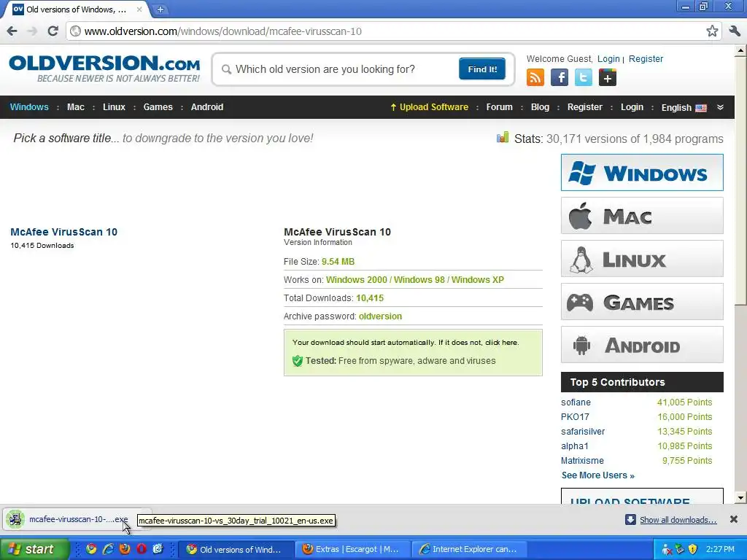Open the Twitter icon in header
The image size is (747, 560).
[x=583, y=77]
